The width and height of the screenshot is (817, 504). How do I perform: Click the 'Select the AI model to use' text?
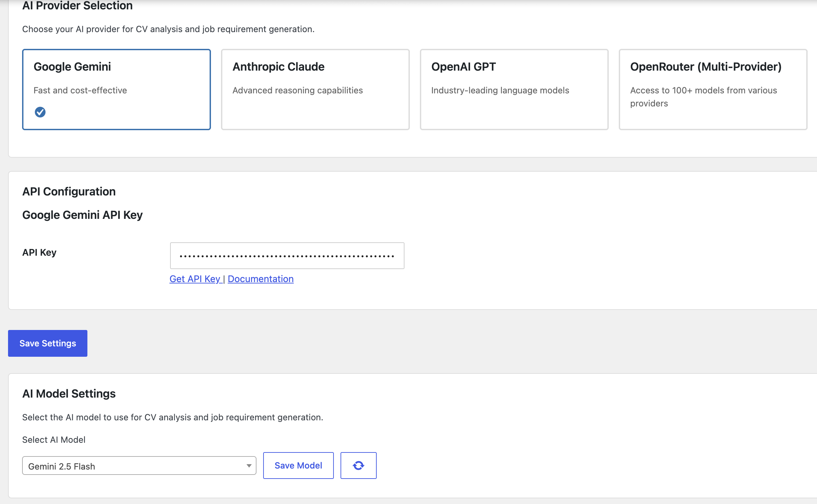[x=173, y=417]
